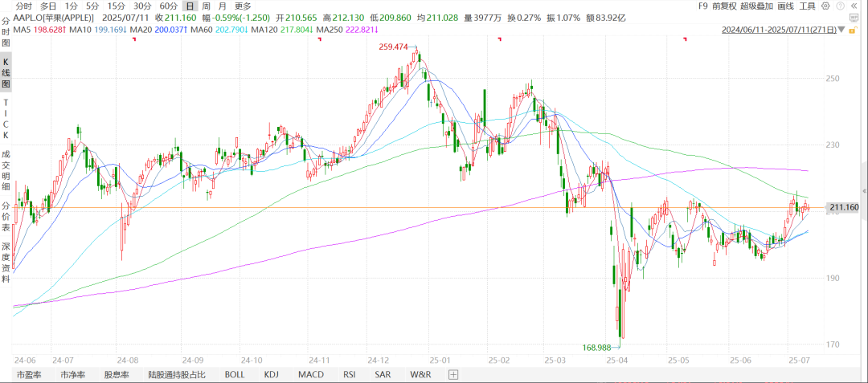The height and width of the screenshot is (383, 868).
Task: Click the 换0.27% turnover value
Action: click(525, 18)
